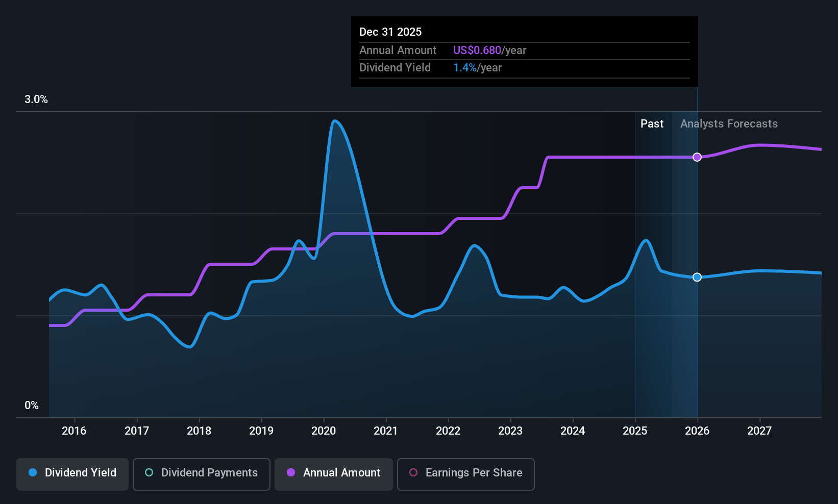Click the 2016 x-axis label
The image size is (838, 504).
click(x=74, y=431)
